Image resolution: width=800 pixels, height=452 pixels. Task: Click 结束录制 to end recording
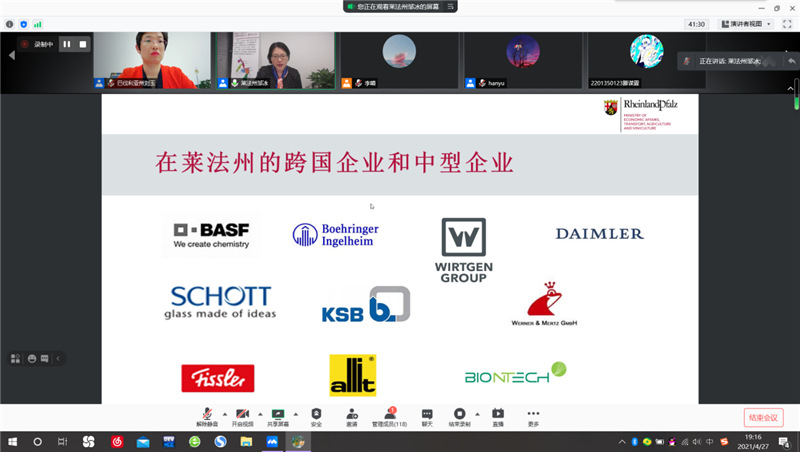click(460, 413)
